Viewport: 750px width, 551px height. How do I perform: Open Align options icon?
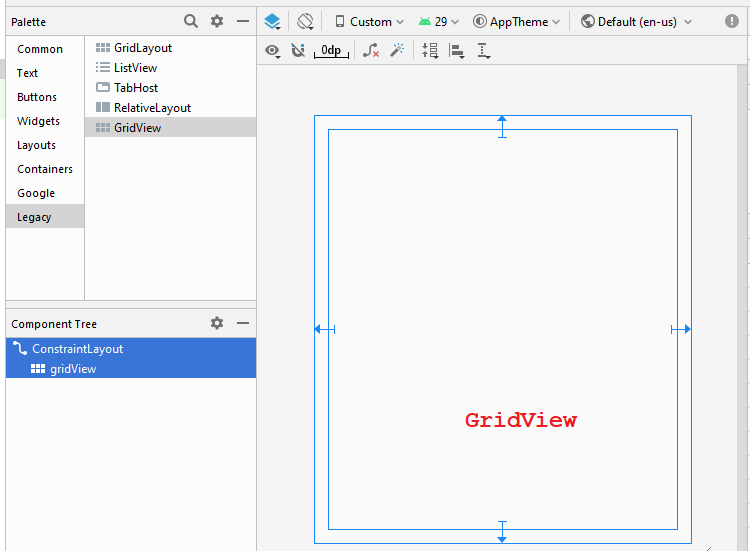pyautogui.click(x=456, y=51)
